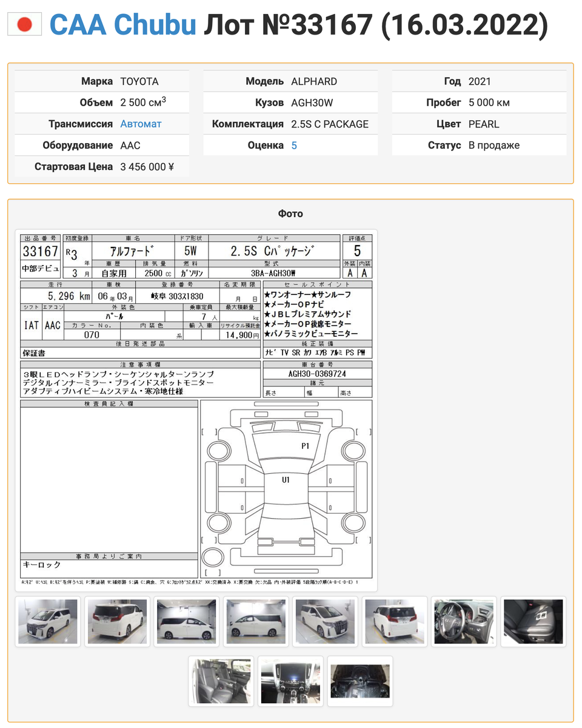Click the 'AGH30W' body value
Image resolution: width=582 pixels, height=728 pixels.
[x=312, y=103]
